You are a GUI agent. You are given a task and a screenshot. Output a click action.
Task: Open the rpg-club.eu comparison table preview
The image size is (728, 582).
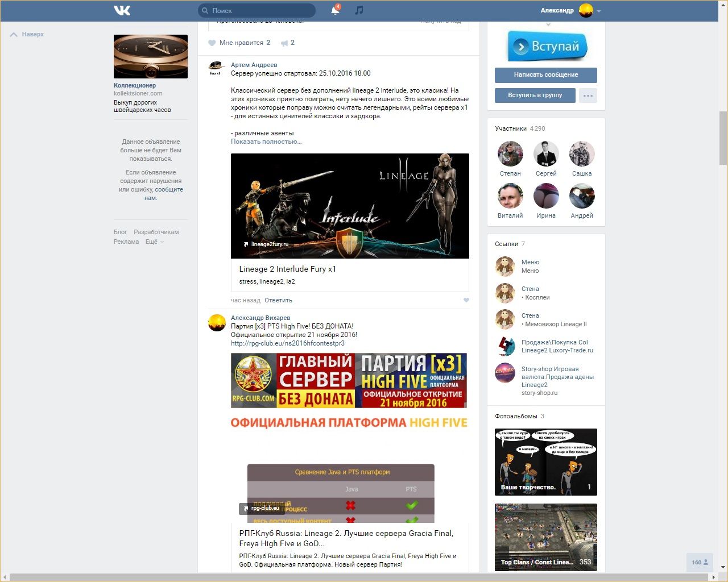click(341, 493)
